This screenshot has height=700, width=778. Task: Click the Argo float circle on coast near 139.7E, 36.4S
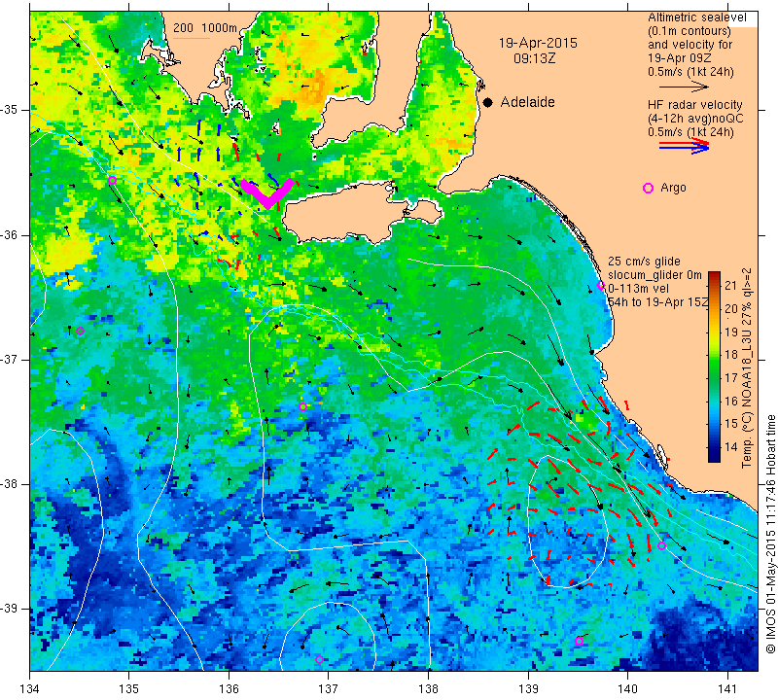601,285
